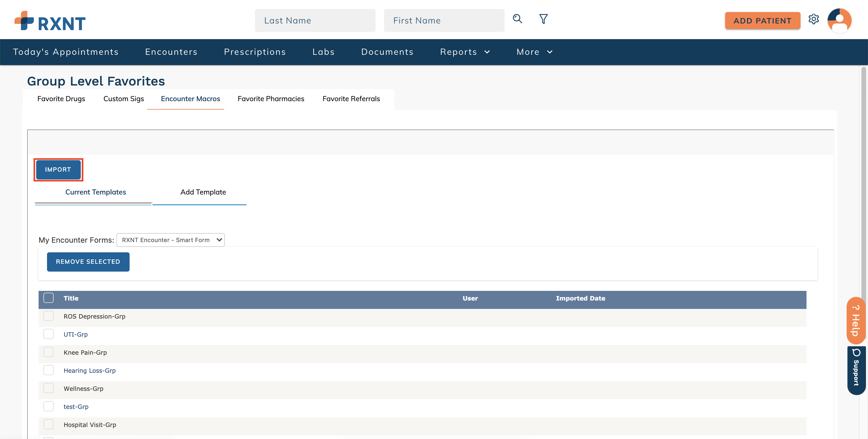Click the user profile avatar
Viewport: 868px width, 439px height.
839,20
